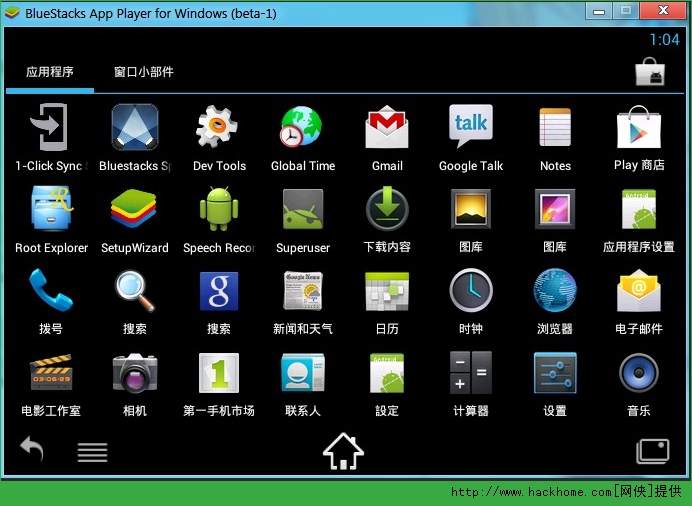Open the 1-Click Sync app
Viewport: 692px width, 506px height.
(x=49, y=127)
